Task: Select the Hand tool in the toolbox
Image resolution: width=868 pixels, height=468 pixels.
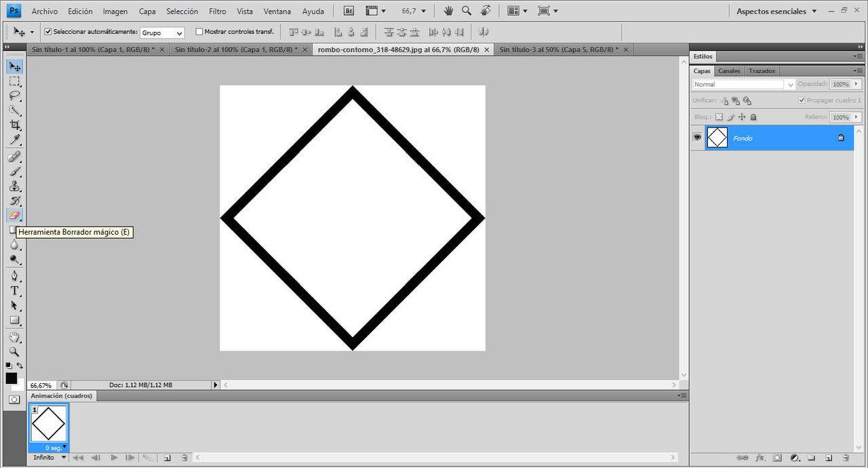Action: pos(14,337)
